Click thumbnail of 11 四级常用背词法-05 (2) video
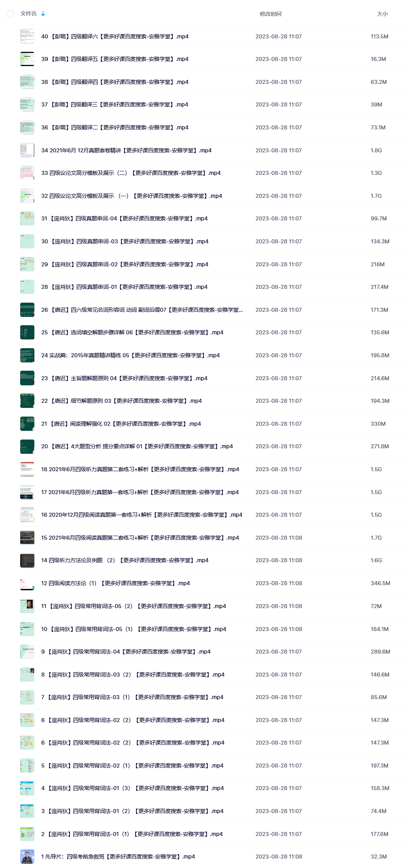The width and height of the screenshot is (411, 868). [27, 606]
